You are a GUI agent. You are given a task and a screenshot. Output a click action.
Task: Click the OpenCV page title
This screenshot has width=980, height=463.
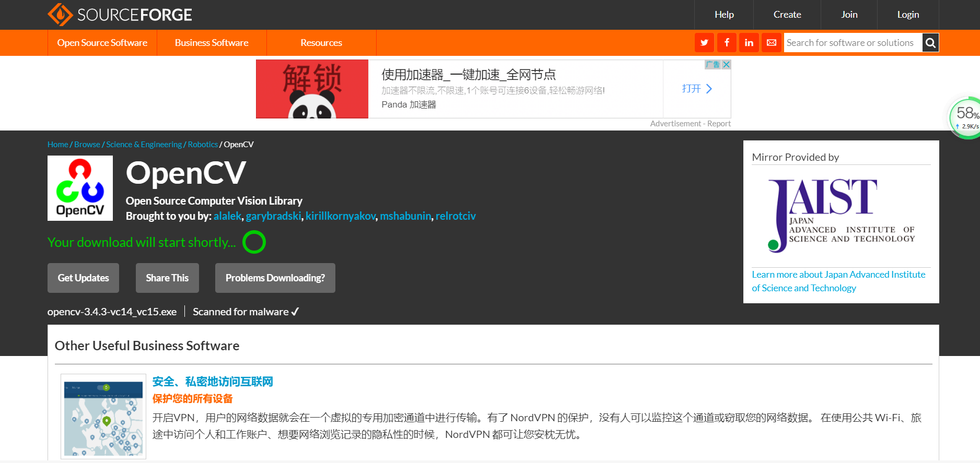coord(185,173)
